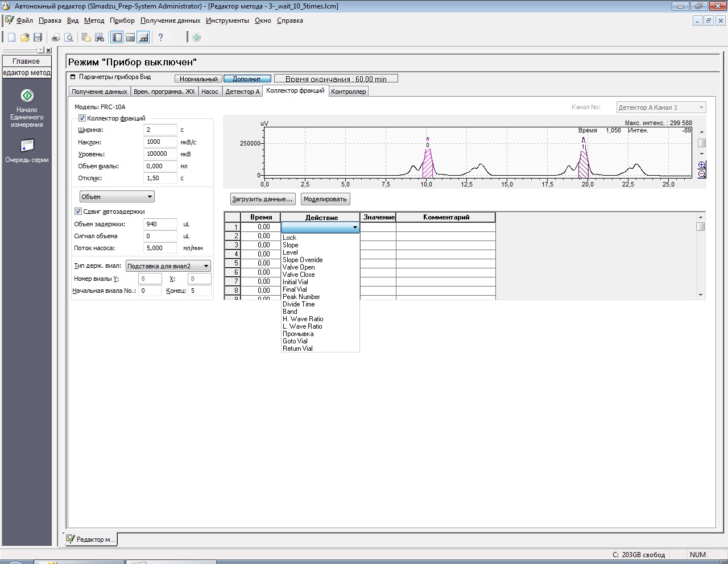
Task: Click the Open file folder icon
Action: 25,38
